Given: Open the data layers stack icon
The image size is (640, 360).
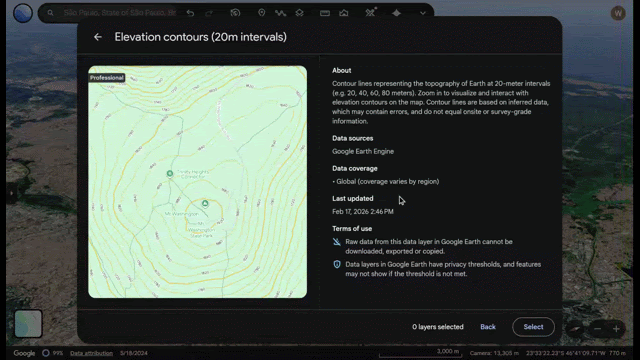Looking at the screenshot, I should (x=299, y=13).
